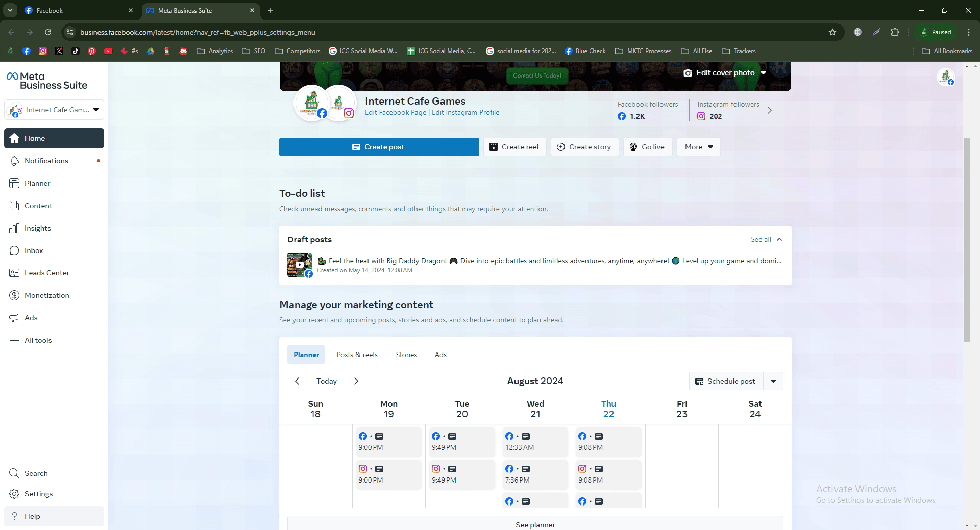The width and height of the screenshot is (980, 530).
Task: Click the Pinterest bookmark icon
Action: tap(92, 51)
